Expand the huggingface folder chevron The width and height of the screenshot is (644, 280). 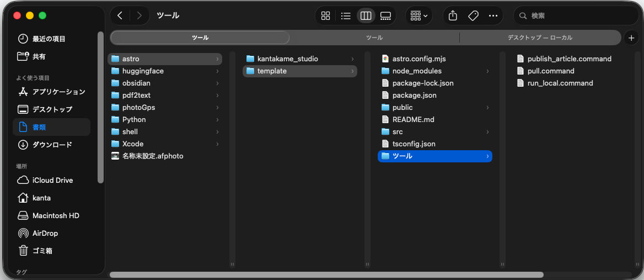(x=217, y=71)
